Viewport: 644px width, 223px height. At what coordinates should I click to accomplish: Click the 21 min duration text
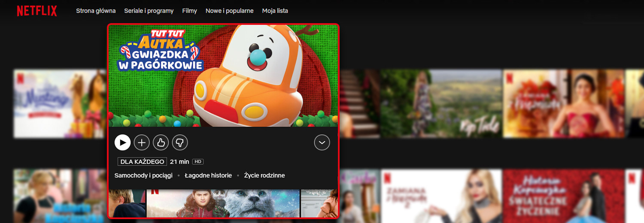tap(179, 162)
